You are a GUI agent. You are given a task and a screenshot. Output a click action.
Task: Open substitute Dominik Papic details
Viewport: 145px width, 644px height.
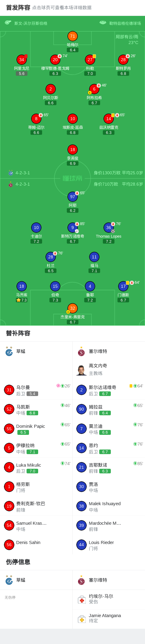tap(36, 429)
